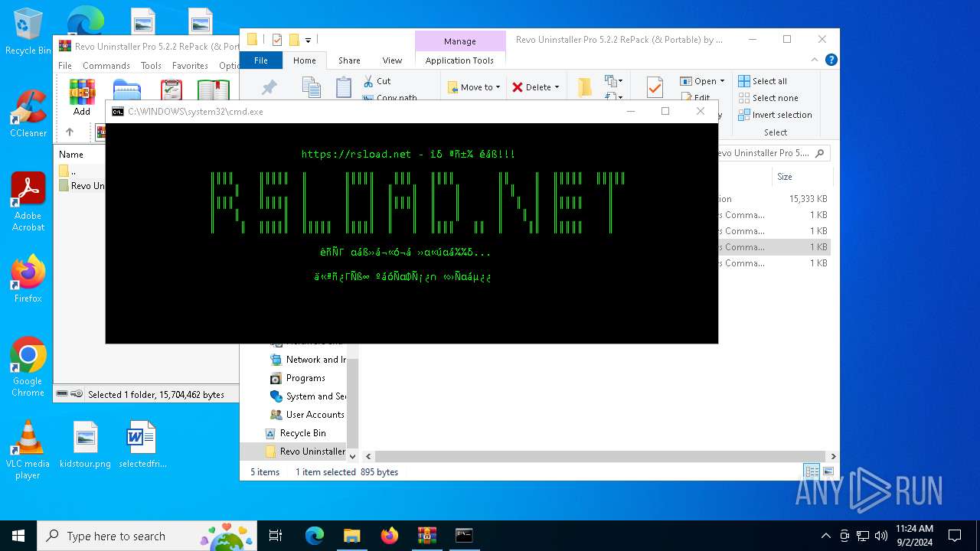
Task: Click the New folder icon
Action: click(585, 87)
